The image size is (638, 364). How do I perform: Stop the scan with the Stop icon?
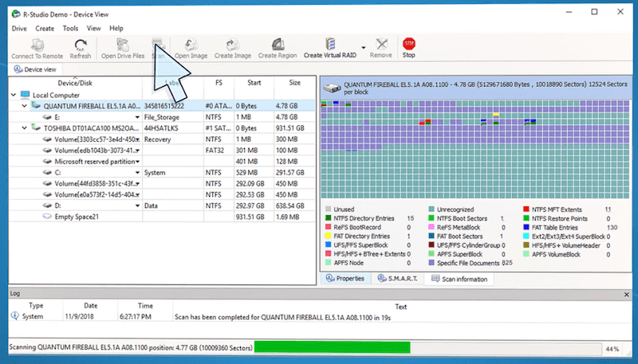[408, 45]
